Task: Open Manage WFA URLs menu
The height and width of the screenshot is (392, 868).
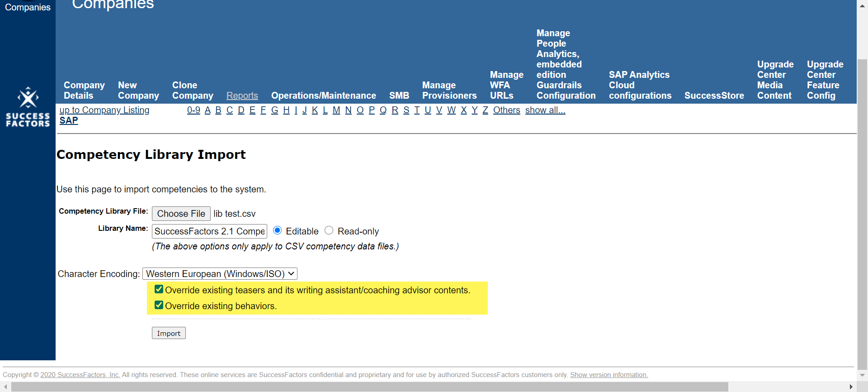Action: tap(507, 85)
